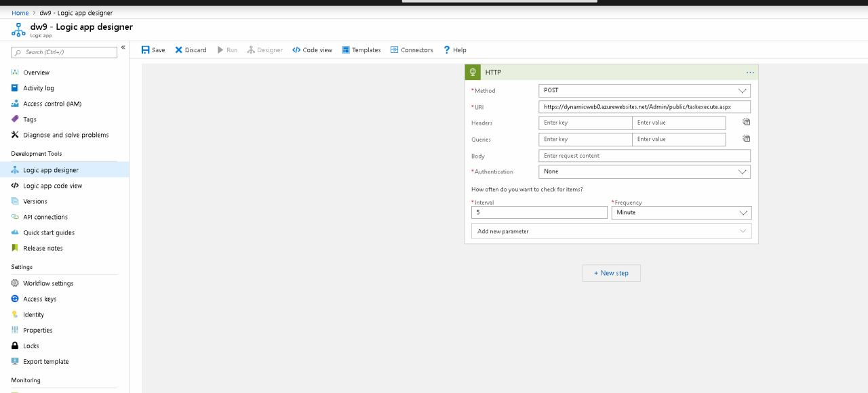868x393 pixels.
Task: Open the Frequency dropdown
Action: 743,213
